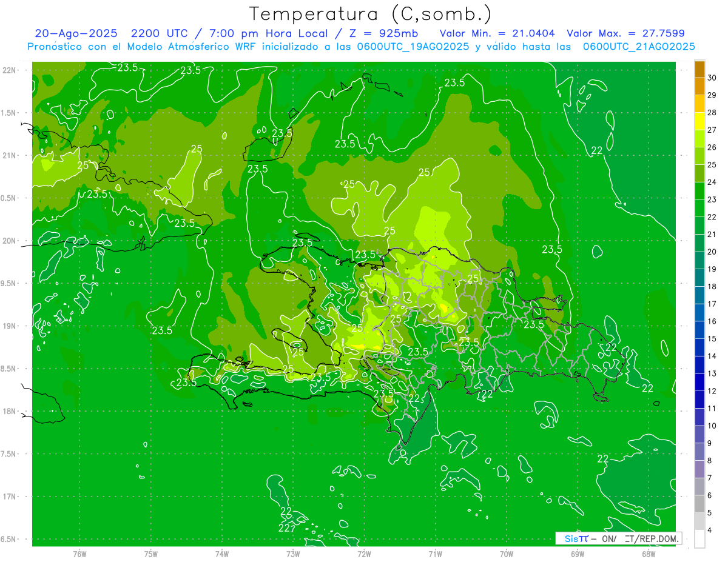
Task: Click the "29" label on color scale
Action: [x=712, y=95]
